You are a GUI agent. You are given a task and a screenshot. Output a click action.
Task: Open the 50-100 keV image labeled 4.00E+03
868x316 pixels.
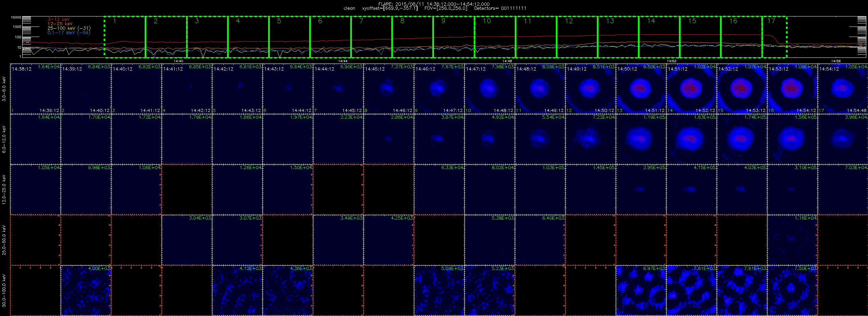(x=85, y=290)
